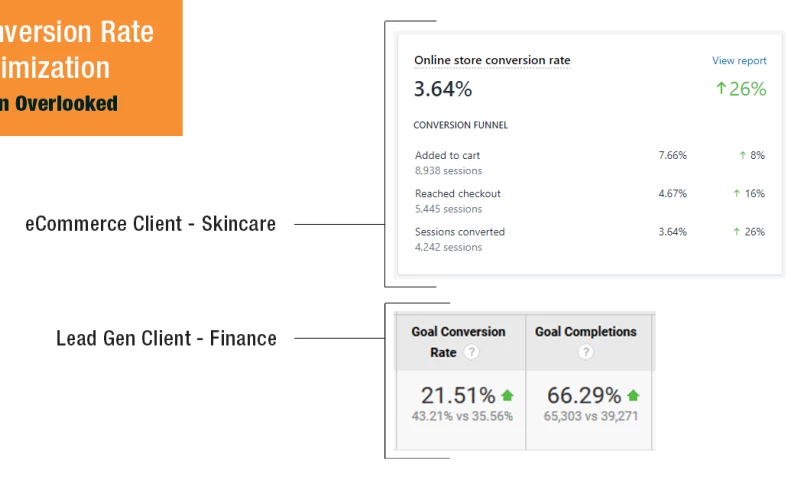Image resolution: width=800 pixels, height=480 pixels.
Task: Click the Lead Gen Client - Finance label
Action: 166,338
